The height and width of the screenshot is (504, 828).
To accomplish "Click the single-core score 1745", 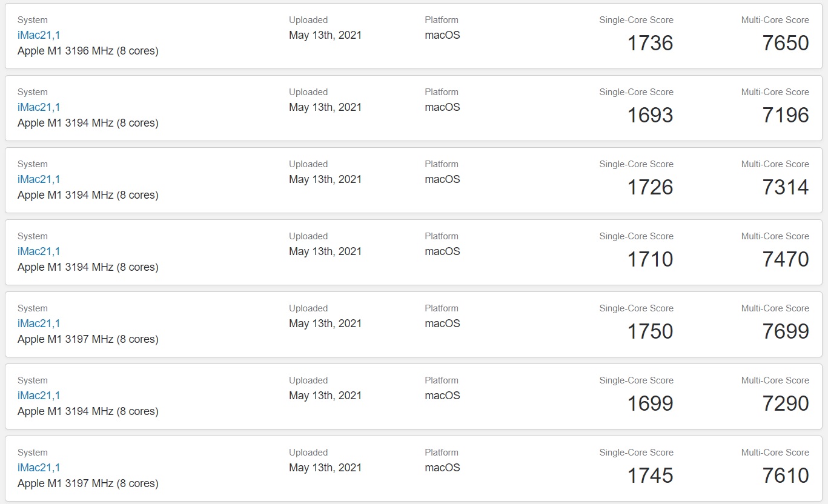I will click(650, 476).
